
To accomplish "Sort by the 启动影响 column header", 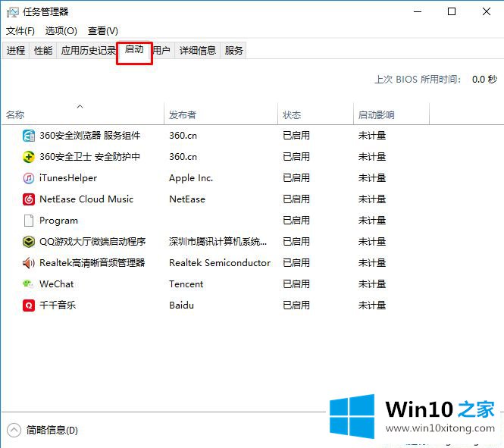I will point(392,114).
